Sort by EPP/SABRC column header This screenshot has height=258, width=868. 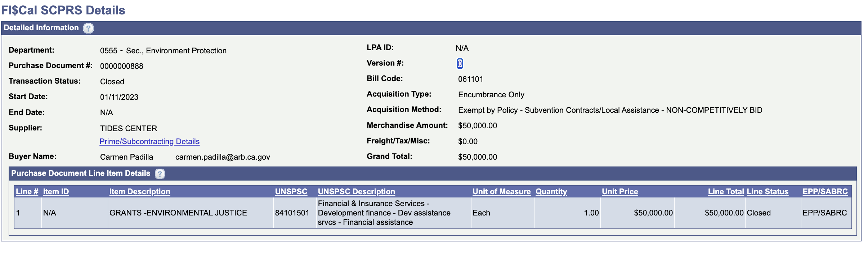tap(825, 192)
